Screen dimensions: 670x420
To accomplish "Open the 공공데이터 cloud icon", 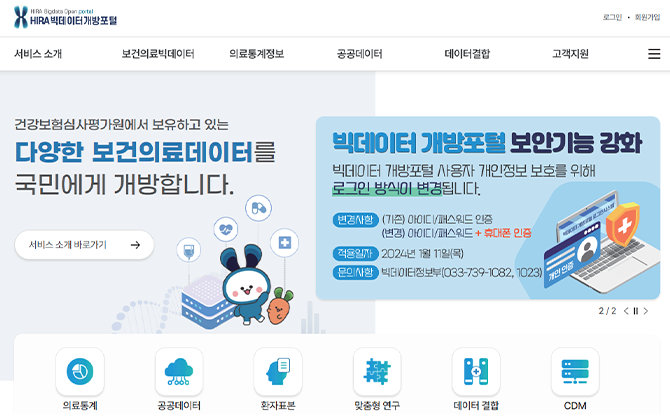I will pos(179,371).
